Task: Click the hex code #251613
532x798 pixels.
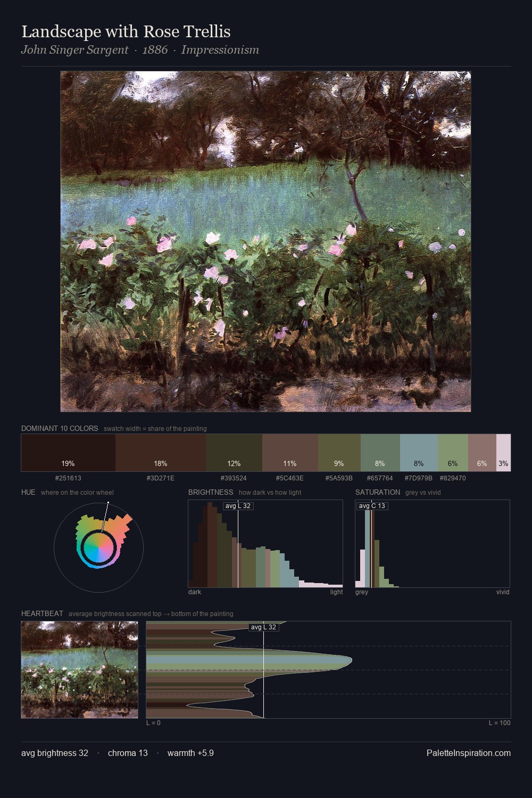Action: coord(68,478)
